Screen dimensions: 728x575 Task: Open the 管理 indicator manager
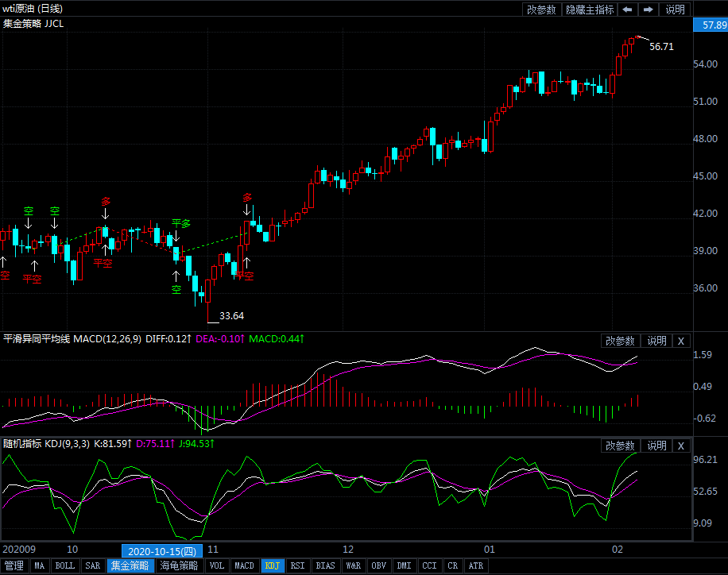[x=14, y=566]
